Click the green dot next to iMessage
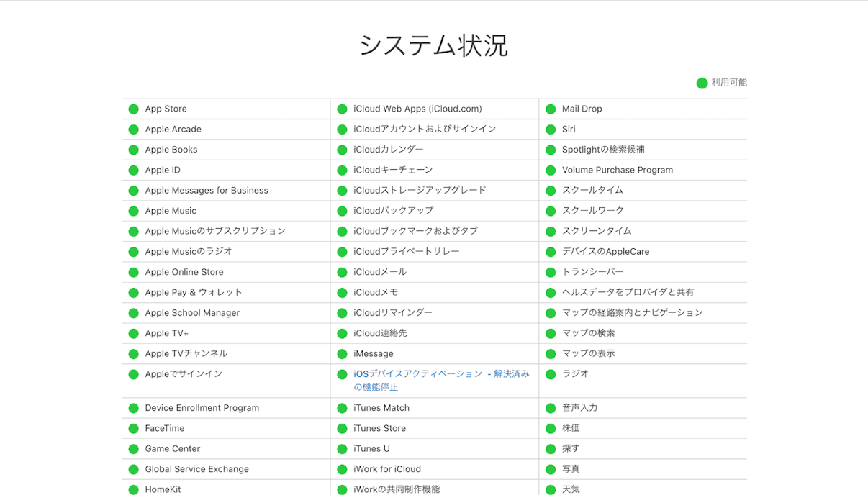Viewport: 868px width, 495px height. (x=342, y=354)
